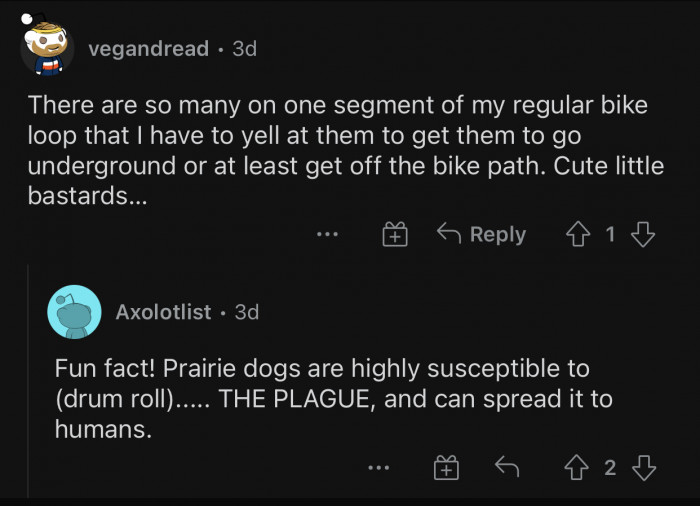Show more options on Axolotlist's comment

(379, 467)
